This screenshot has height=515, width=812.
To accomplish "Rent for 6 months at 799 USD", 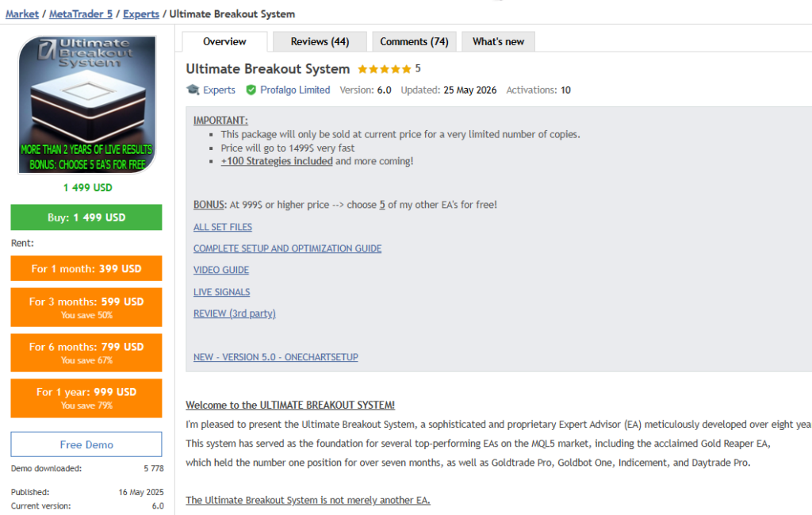I will tap(86, 352).
